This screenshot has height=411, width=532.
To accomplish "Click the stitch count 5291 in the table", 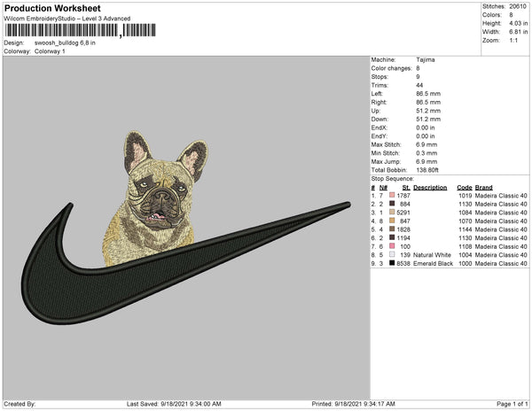I will pos(403,213).
